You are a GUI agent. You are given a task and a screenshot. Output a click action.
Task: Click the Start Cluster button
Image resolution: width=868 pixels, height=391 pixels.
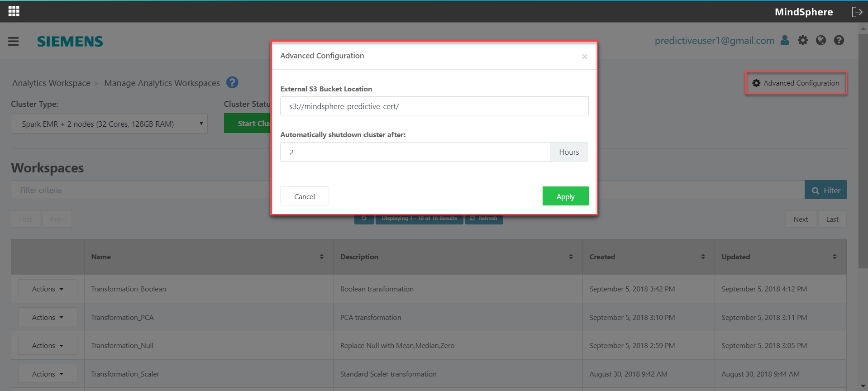coord(248,123)
